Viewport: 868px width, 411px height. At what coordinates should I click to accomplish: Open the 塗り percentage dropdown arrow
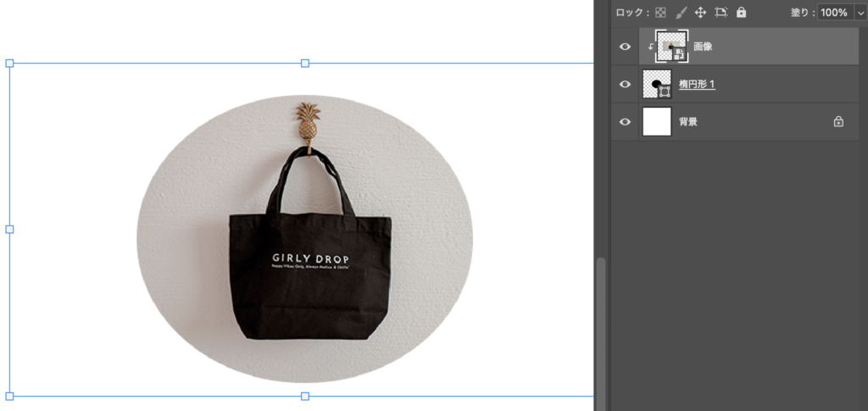pos(860,12)
